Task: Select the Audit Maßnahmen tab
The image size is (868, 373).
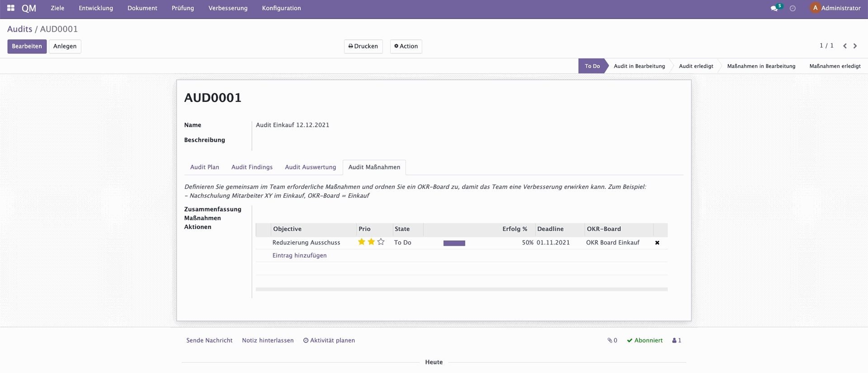Action: pos(374,167)
